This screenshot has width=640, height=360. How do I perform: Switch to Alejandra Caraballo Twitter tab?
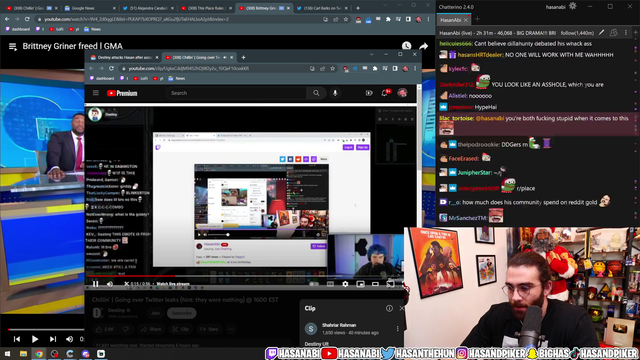(148, 8)
